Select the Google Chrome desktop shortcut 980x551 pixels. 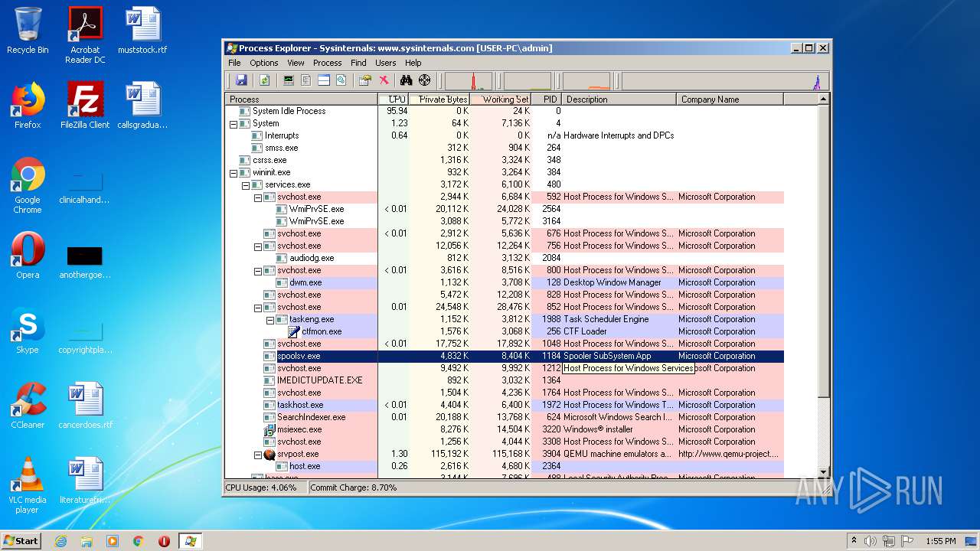[x=28, y=185]
